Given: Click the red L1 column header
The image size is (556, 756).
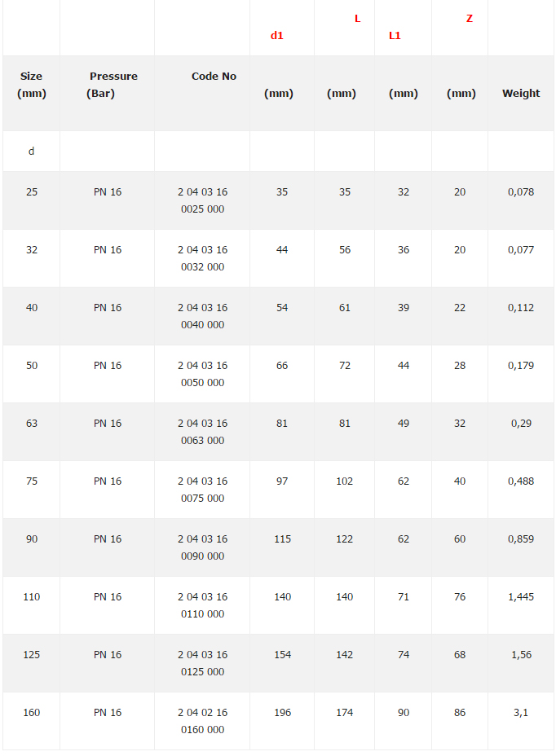Looking at the screenshot, I should [x=395, y=36].
